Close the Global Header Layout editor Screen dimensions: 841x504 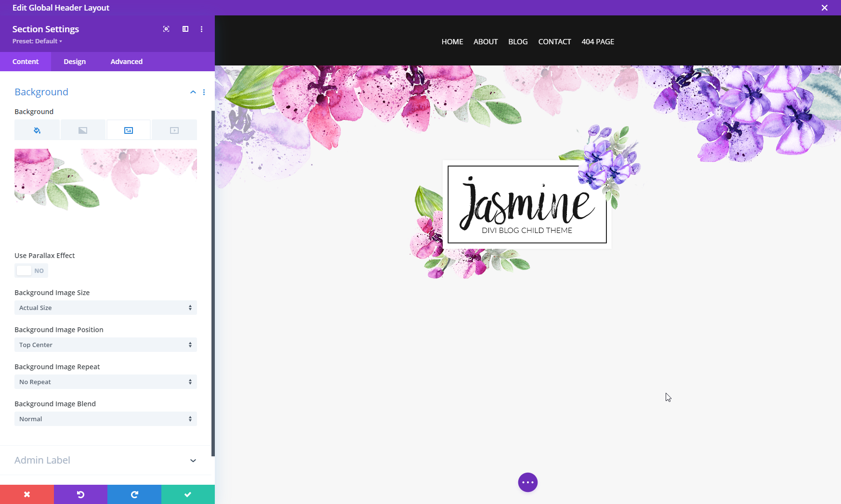[x=825, y=8]
